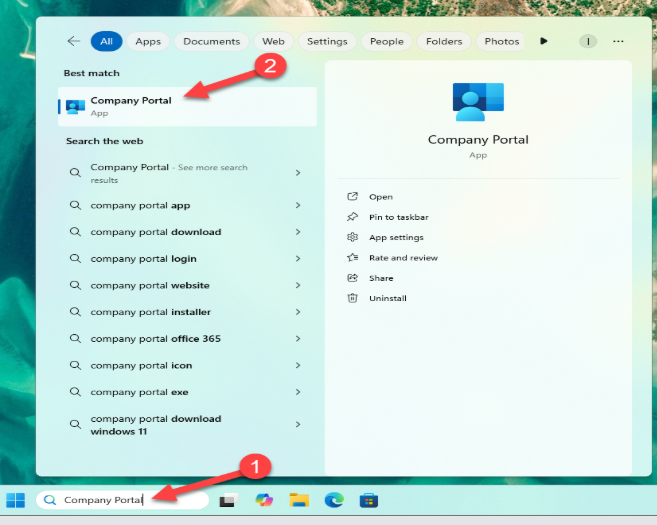Switch to the Photos filter tab
657x525 pixels.
[502, 41]
